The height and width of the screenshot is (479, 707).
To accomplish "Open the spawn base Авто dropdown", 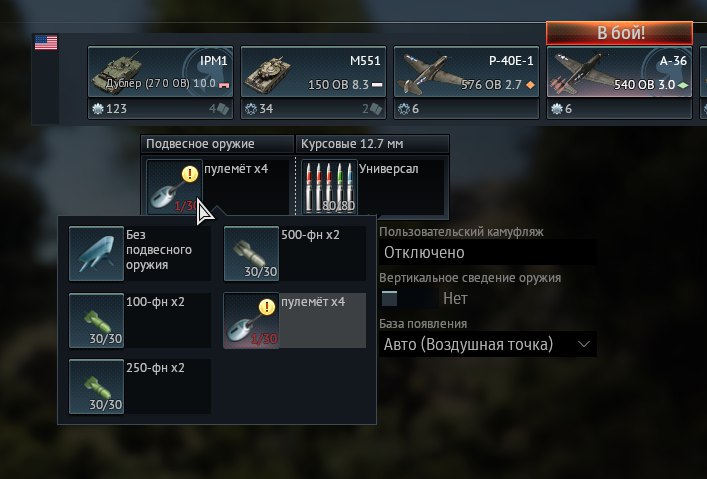I will point(488,345).
